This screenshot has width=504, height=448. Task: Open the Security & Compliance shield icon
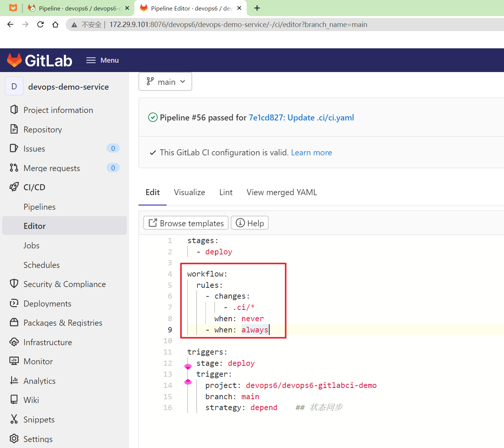pos(14,284)
